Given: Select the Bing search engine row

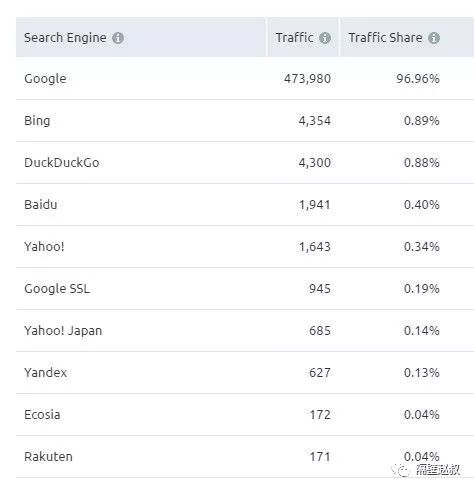Looking at the screenshot, I should (245, 121).
